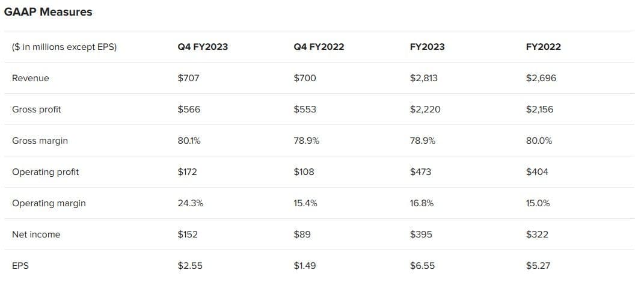This screenshot has width=644, height=291.
Task: Select the Q4 FY2022 column header
Action: tap(319, 47)
